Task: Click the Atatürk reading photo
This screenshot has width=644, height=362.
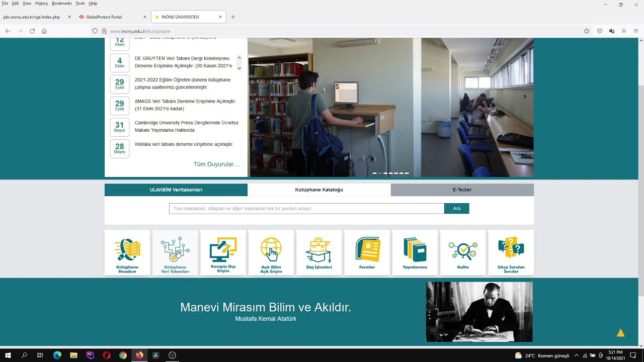Action: coord(479,312)
